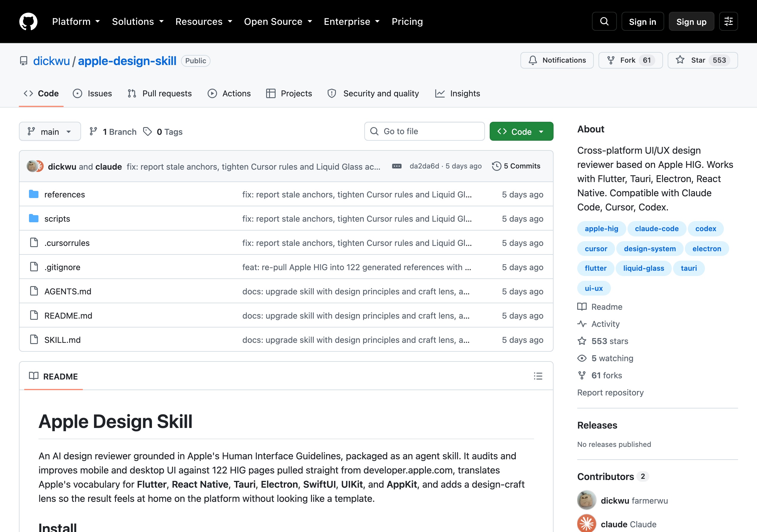The image size is (757, 532).
Task: Click dickwu's avatar in latest commit row
Action: 32,166
